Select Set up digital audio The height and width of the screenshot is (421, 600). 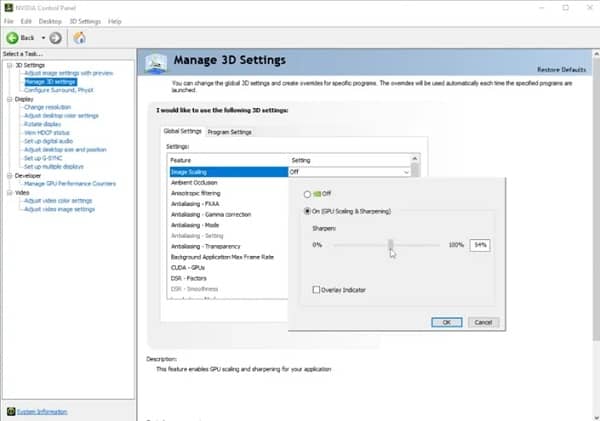[x=48, y=141]
